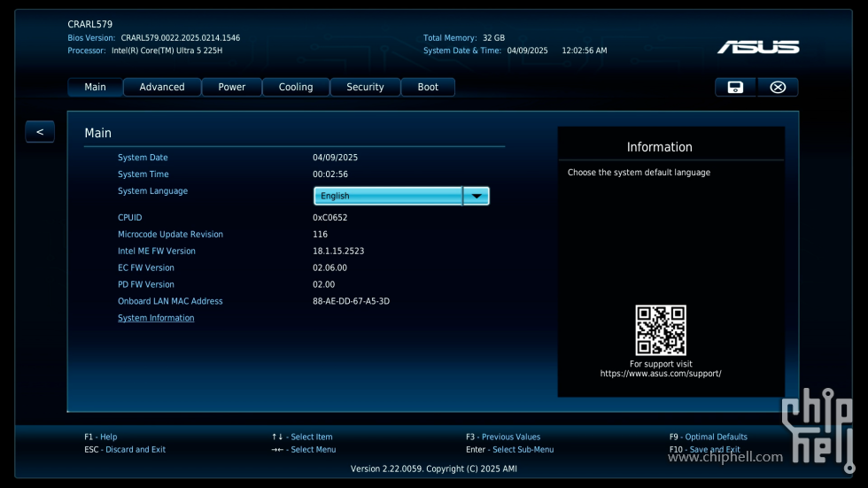Viewport: 868px width, 488px height.
Task: Click the System Language label
Action: [x=152, y=191]
